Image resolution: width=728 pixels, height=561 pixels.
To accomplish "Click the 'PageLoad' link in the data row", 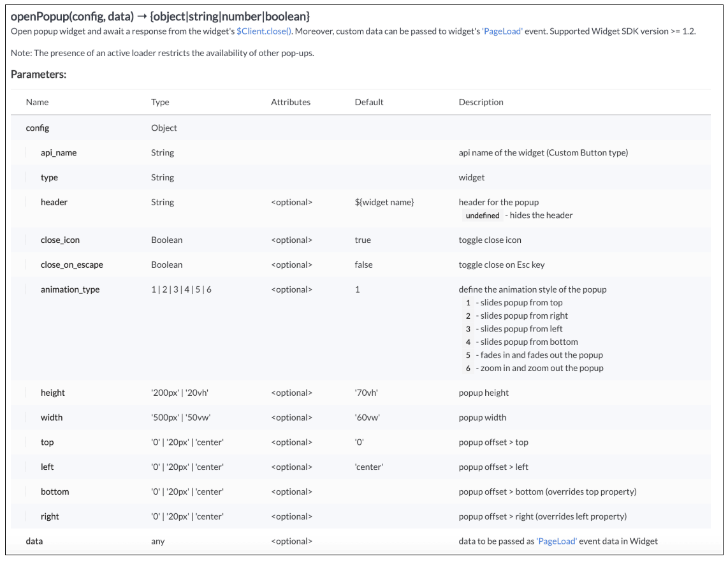I will point(557,541).
